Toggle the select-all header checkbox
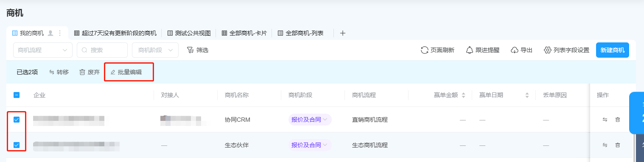This screenshot has height=162, width=644. tap(17, 95)
